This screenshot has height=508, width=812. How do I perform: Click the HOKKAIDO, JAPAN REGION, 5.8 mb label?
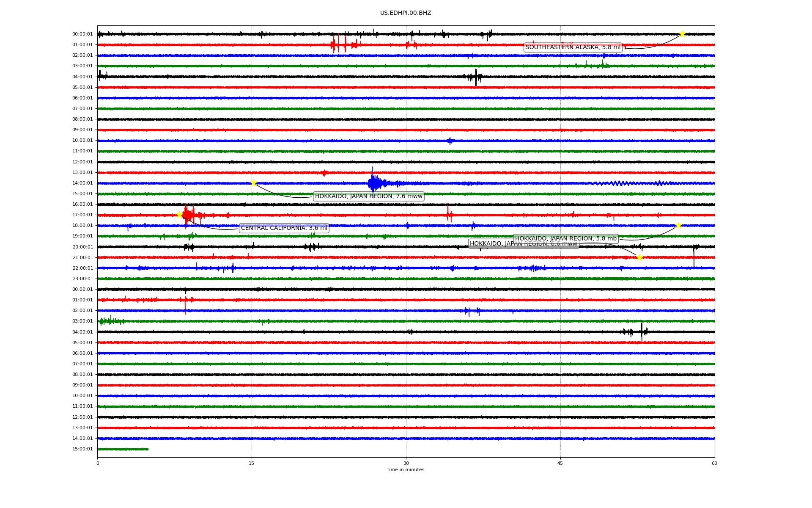(565, 239)
